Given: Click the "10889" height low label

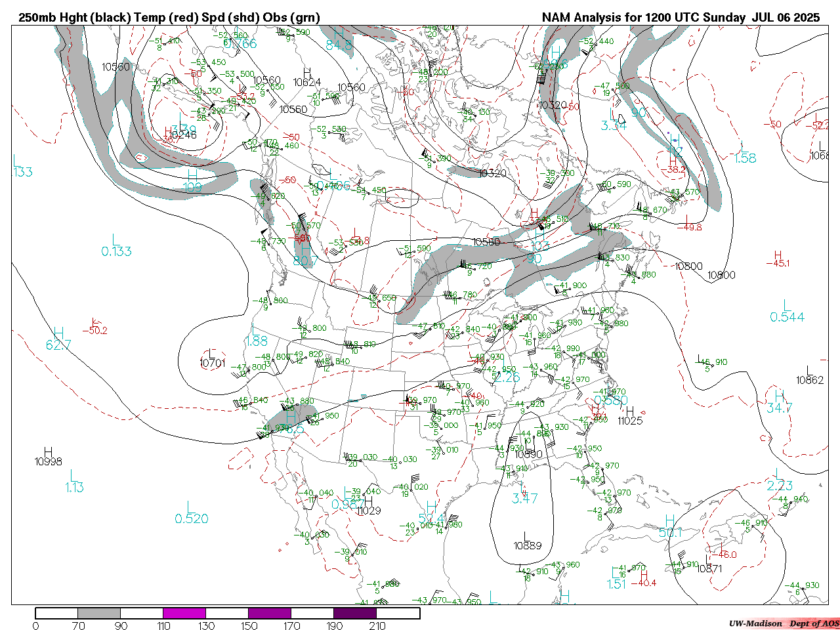Looking at the screenshot, I should tap(528, 546).
